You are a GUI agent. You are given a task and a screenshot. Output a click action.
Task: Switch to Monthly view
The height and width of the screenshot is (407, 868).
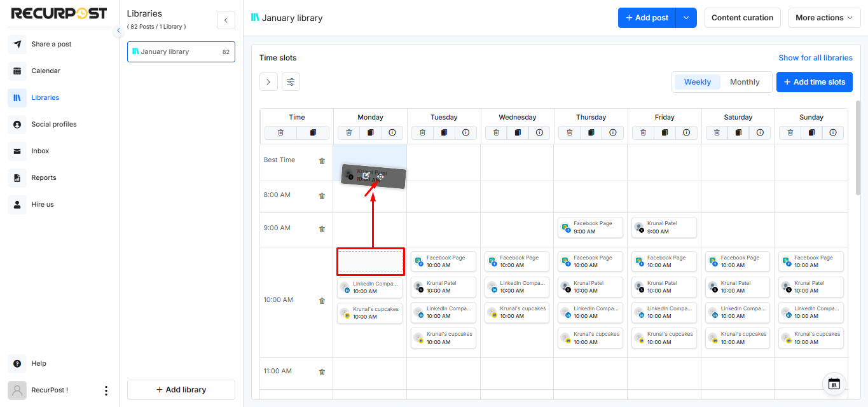point(744,81)
